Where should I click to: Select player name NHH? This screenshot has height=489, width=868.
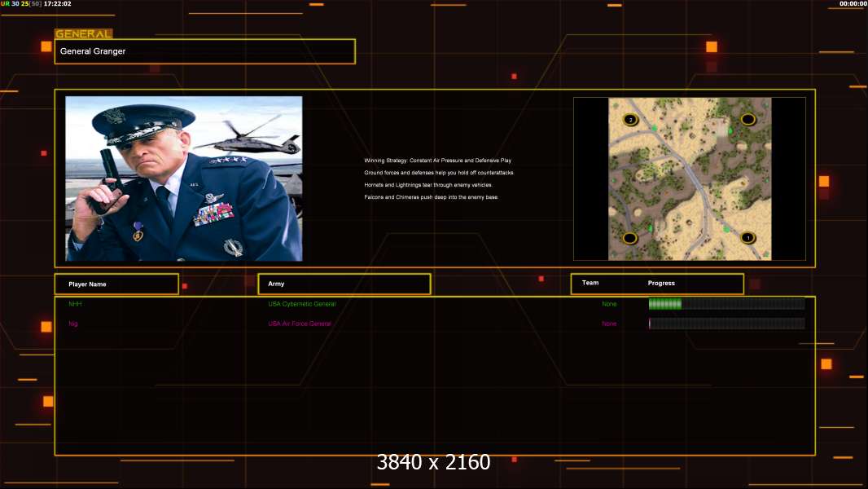75,304
